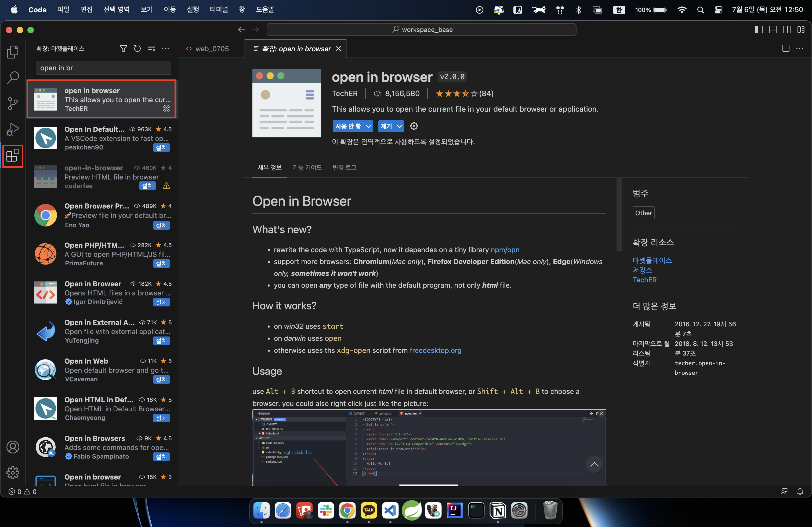
Task: Open the npm/opn link
Action: coord(505,250)
